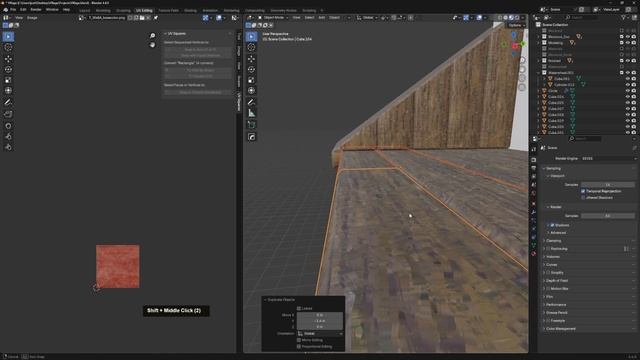Switch to the Texture Paint workspace tab
The image size is (640, 360).
(168, 11)
